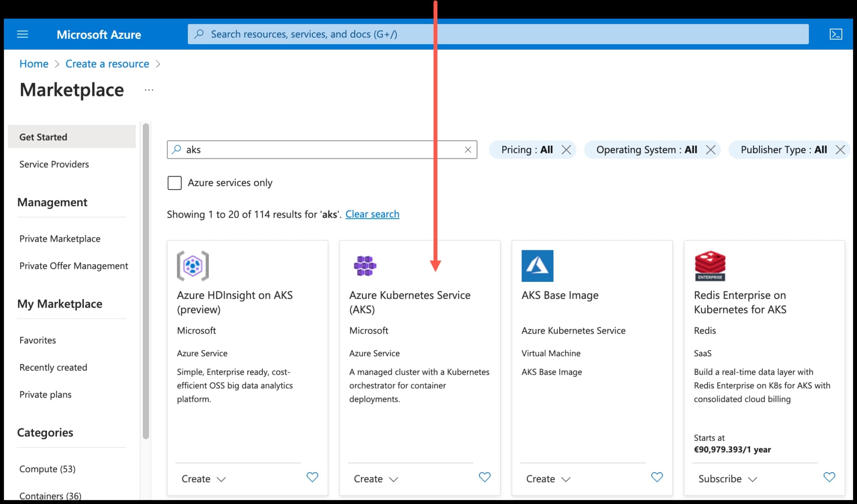
Task: Open Recently created in sidebar
Action: click(53, 368)
